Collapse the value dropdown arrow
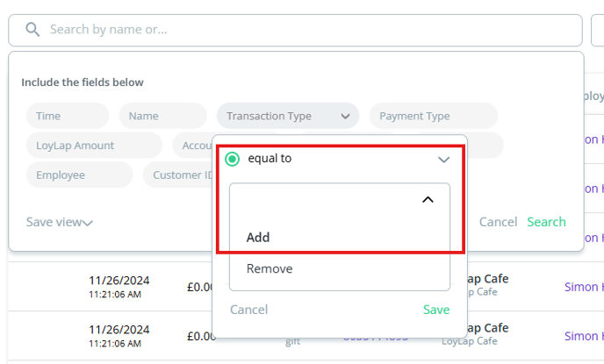604x364 pixels. pyautogui.click(x=428, y=200)
